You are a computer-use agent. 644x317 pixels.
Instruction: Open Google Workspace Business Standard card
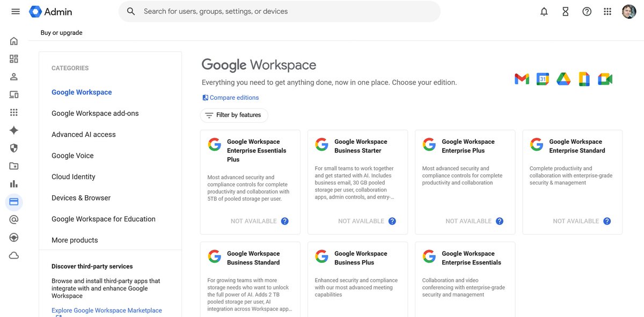coord(250,279)
